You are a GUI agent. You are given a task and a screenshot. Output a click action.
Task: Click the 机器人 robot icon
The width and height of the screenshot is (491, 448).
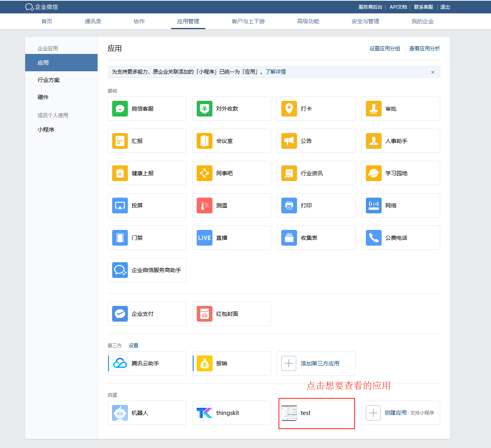tap(120, 413)
